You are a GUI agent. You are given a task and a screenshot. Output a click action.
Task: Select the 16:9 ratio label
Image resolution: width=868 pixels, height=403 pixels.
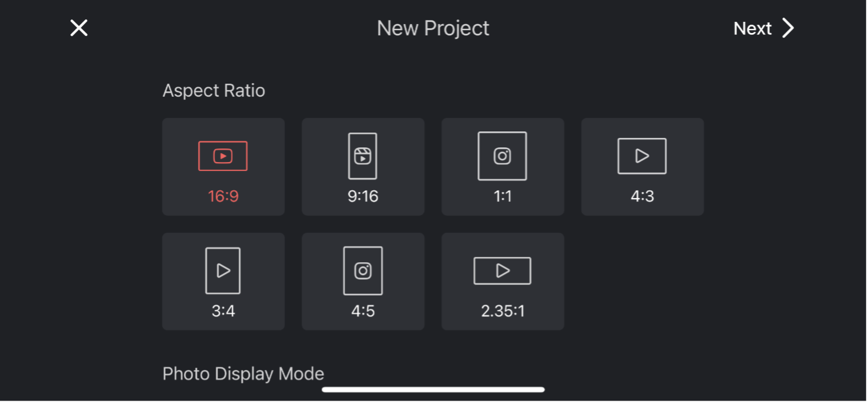[223, 196]
